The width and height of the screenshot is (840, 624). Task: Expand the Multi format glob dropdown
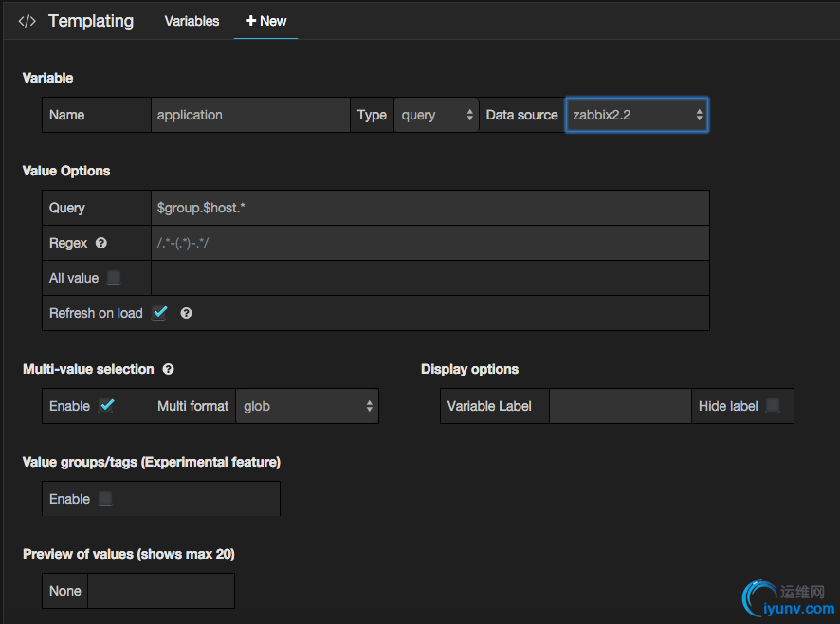point(306,406)
